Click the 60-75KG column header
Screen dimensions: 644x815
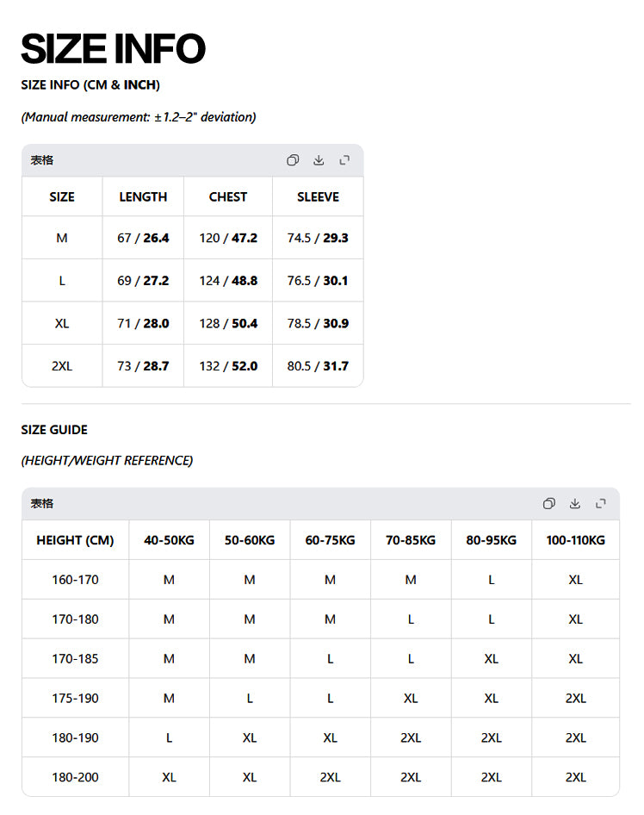click(331, 540)
